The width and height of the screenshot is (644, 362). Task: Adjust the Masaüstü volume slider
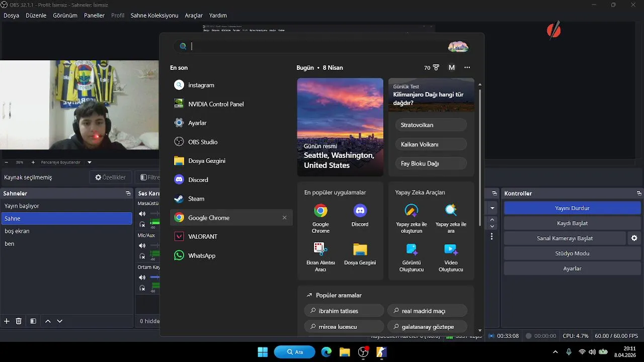tap(154, 214)
